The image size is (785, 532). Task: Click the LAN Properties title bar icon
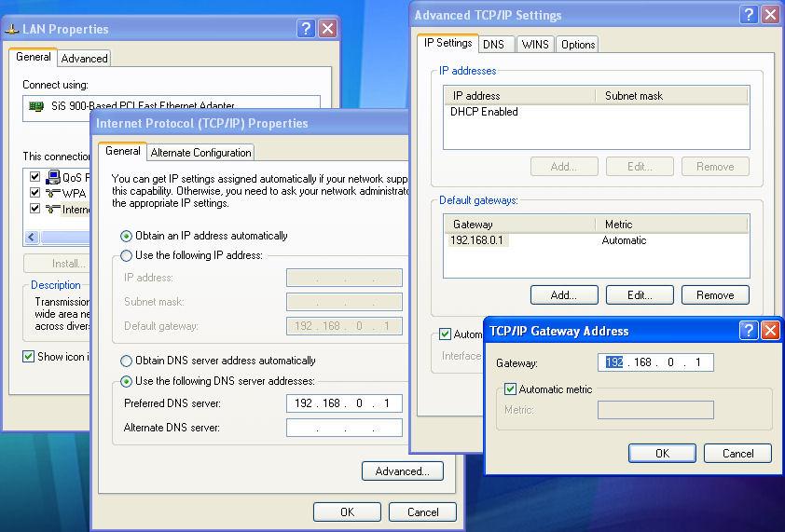12,29
